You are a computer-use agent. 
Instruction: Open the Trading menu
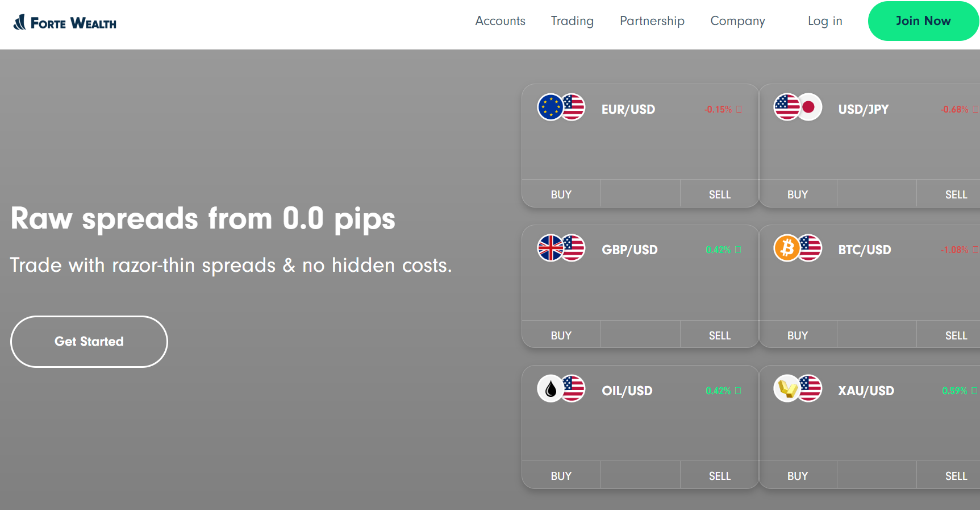pyautogui.click(x=572, y=21)
